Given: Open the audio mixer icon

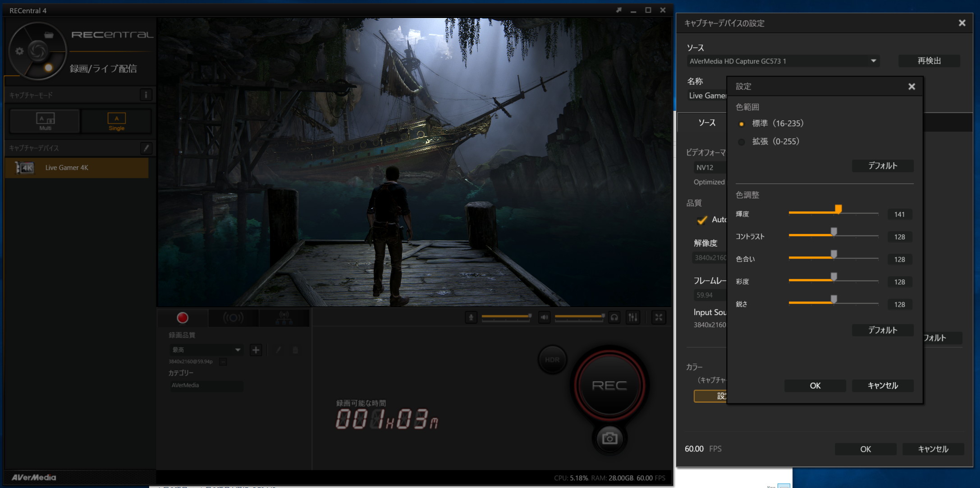Looking at the screenshot, I should tap(633, 318).
